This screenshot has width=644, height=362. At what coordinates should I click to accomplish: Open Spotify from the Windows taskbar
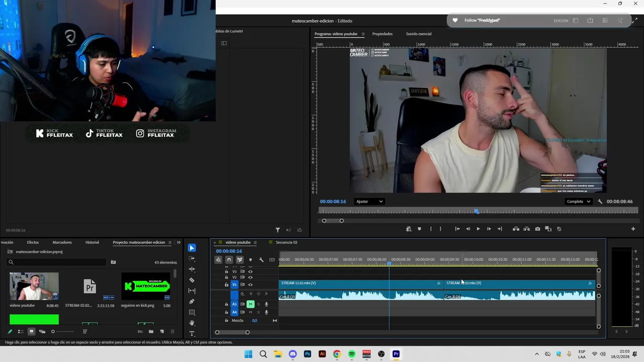pyautogui.click(x=352, y=354)
